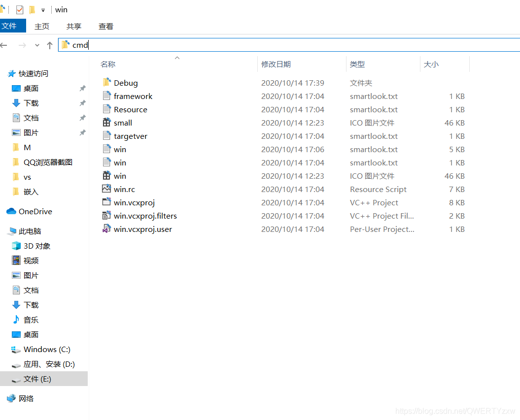Open Windows (C:) drive icon
This screenshot has height=420, width=520.
[x=16, y=350]
